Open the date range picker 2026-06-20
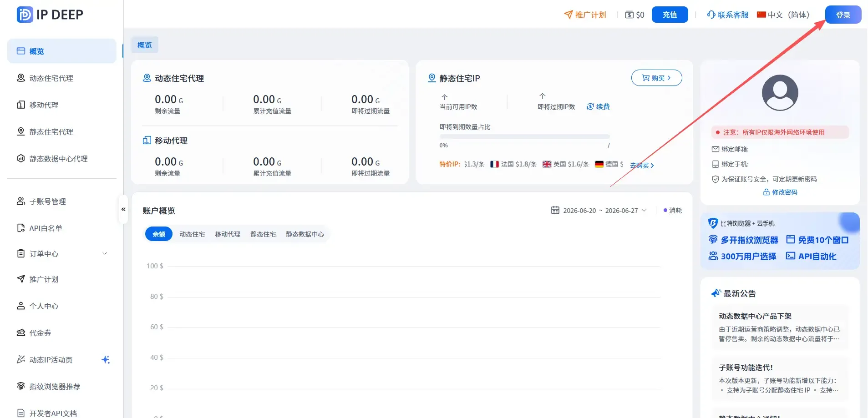The width and height of the screenshot is (868, 418). pyautogui.click(x=599, y=210)
